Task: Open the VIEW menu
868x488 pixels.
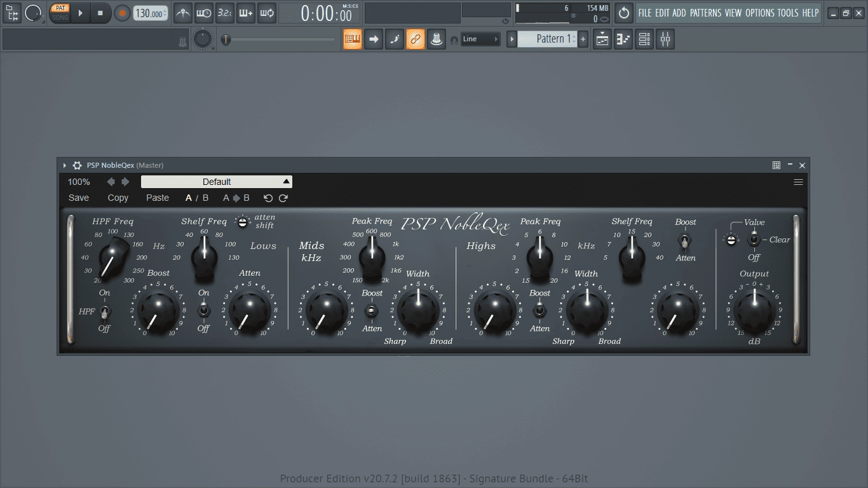Action: (x=733, y=13)
